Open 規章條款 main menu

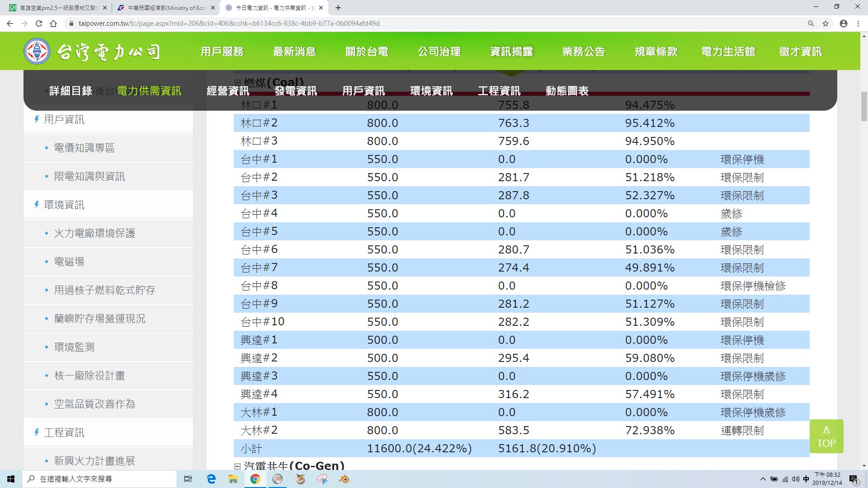click(x=656, y=52)
